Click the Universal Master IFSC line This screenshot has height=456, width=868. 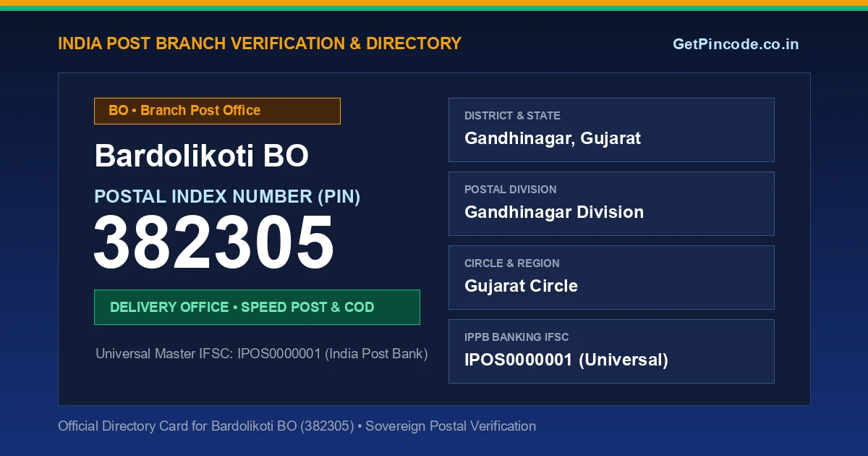click(262, 354)
